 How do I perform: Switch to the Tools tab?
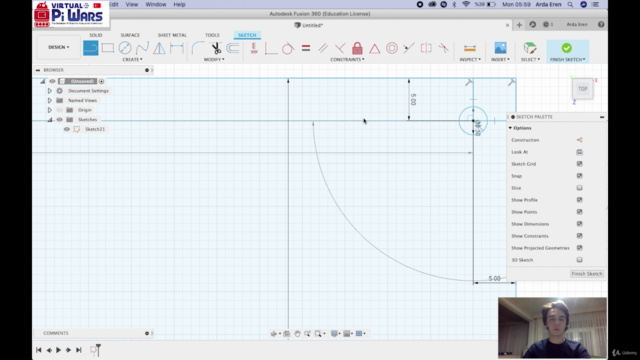[x=212, y=35]
